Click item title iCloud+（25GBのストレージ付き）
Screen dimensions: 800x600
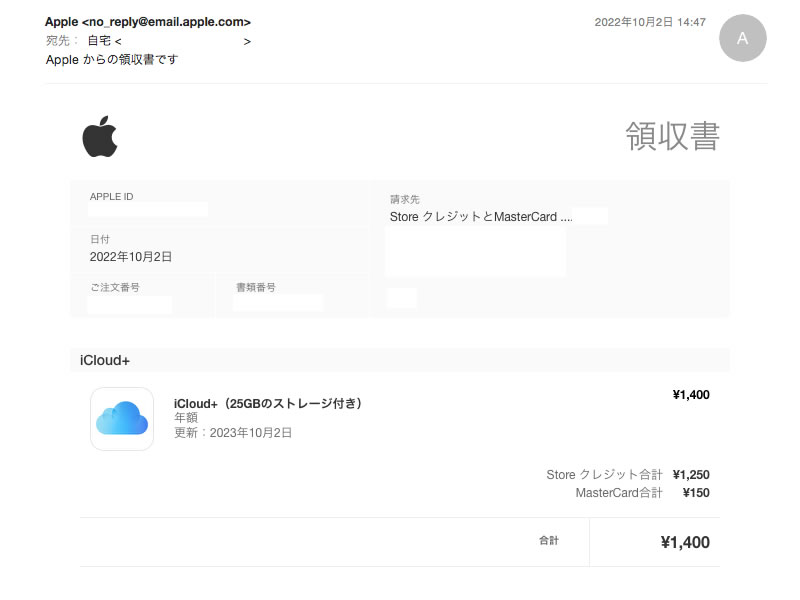(268, 404)
